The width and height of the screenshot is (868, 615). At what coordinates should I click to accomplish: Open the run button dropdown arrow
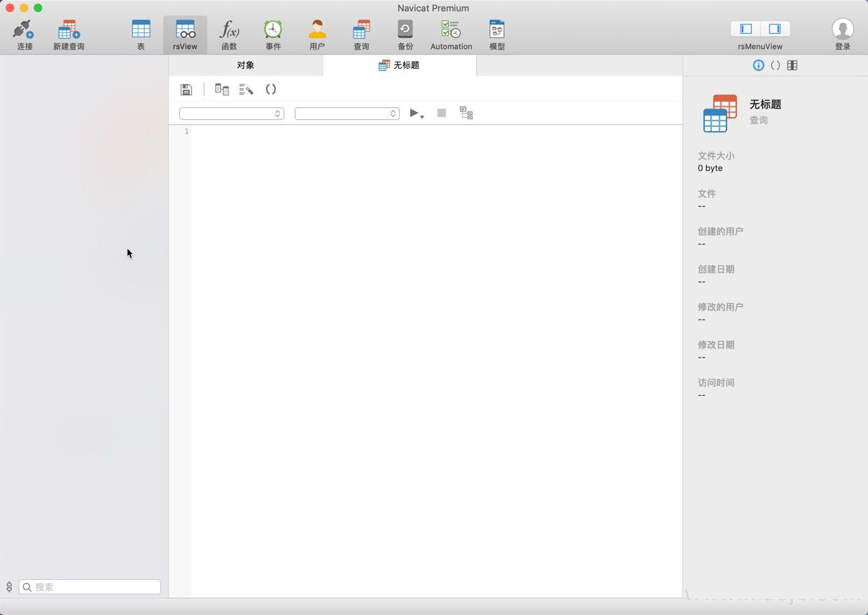(x=422, y=116)
